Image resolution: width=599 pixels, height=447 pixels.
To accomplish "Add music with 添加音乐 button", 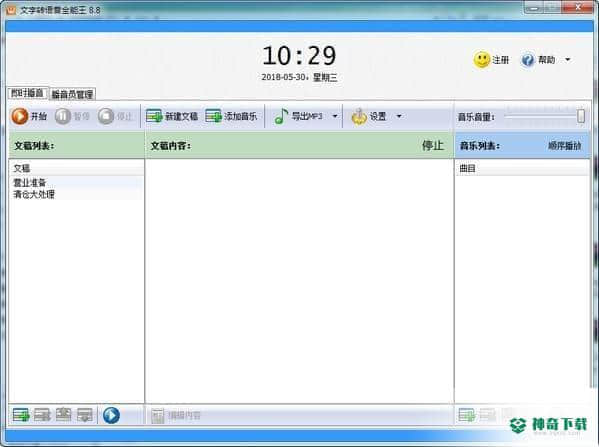I will [231, 116].
